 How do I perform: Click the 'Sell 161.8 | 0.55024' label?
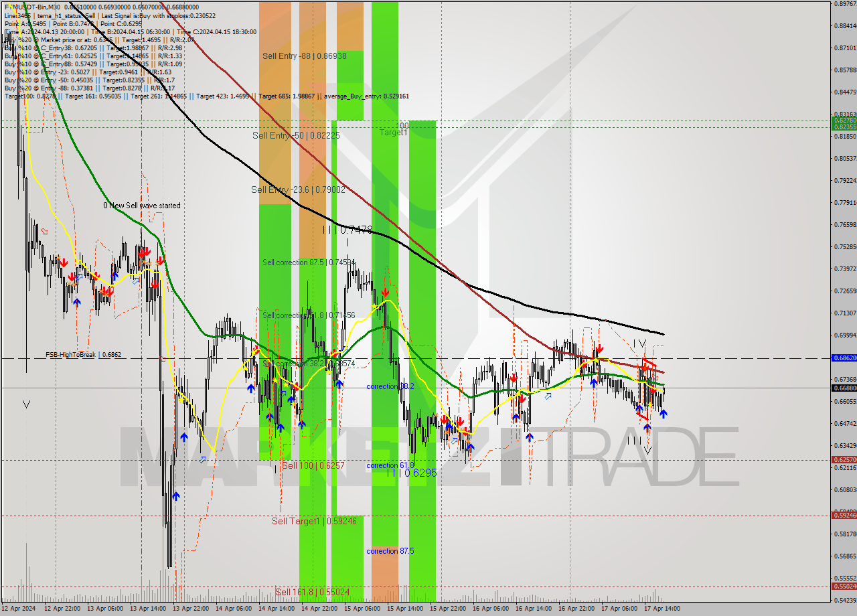tap(312, 593)
